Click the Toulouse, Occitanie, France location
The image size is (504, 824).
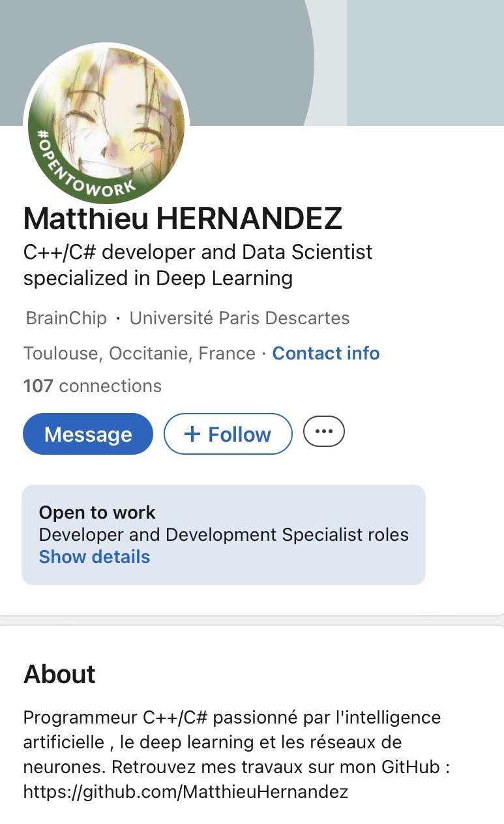(x=139, y=354)
